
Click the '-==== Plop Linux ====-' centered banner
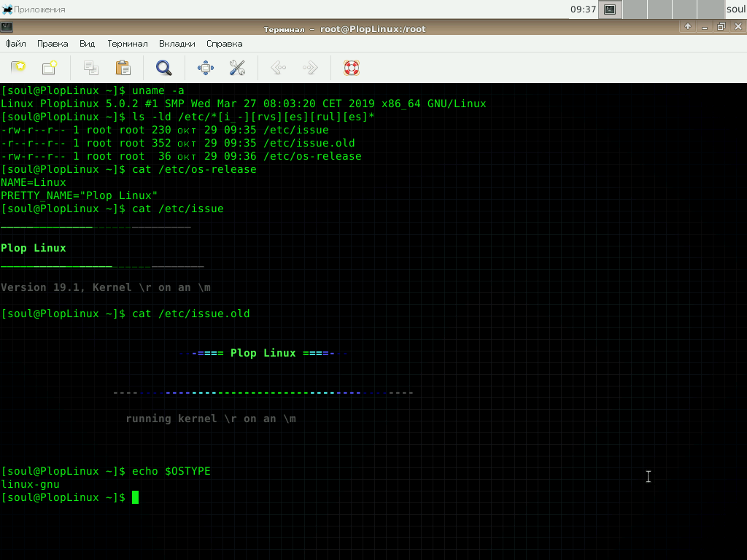point(263,354)
